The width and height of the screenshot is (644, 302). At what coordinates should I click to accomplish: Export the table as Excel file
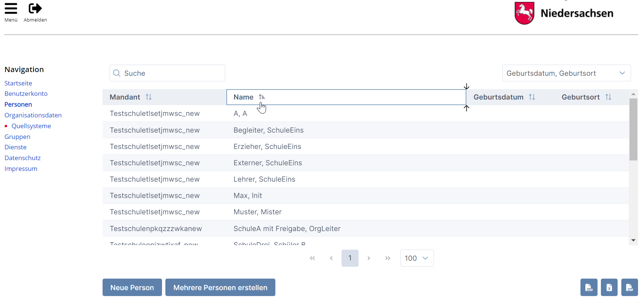pos(609,287)
